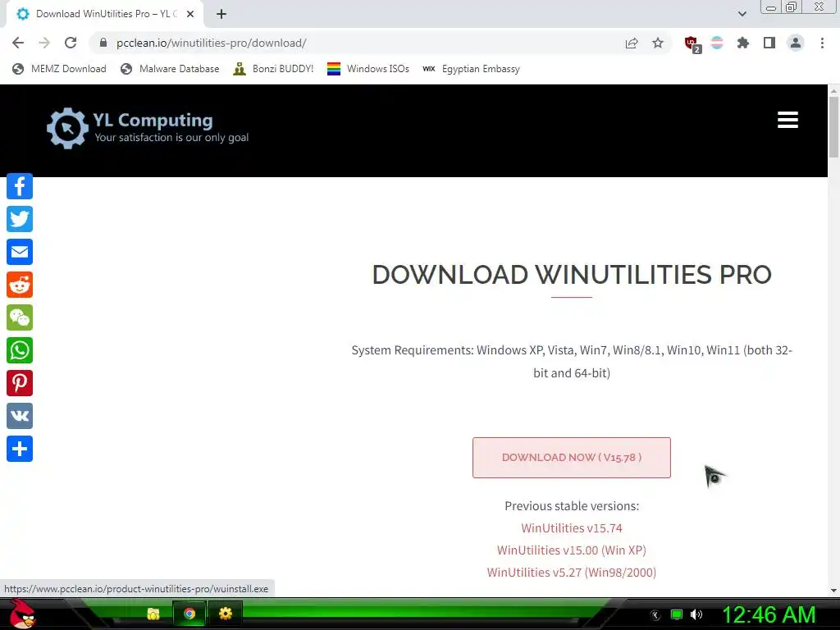Open Windows ISOs bookmark
The image size is (840, 630).
(368, 69)
